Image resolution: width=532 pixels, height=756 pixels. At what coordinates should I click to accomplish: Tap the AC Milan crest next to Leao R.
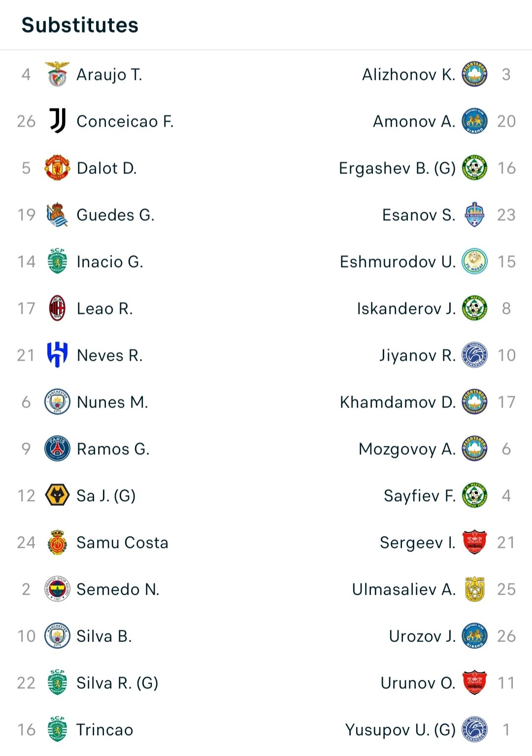click(57, 308)
